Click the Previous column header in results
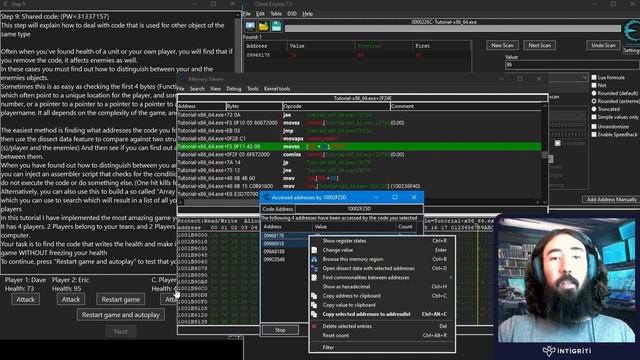The image size is (640, 360). click(383, 46)
